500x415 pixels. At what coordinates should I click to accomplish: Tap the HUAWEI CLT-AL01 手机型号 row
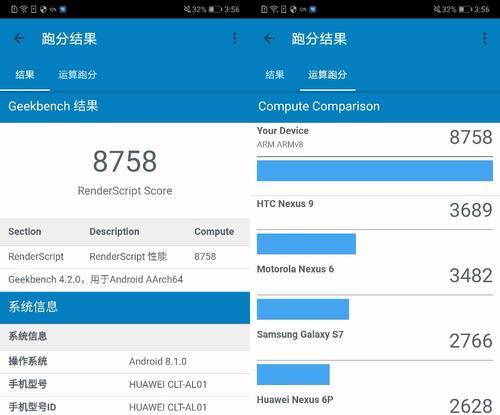tap(125, 384)
